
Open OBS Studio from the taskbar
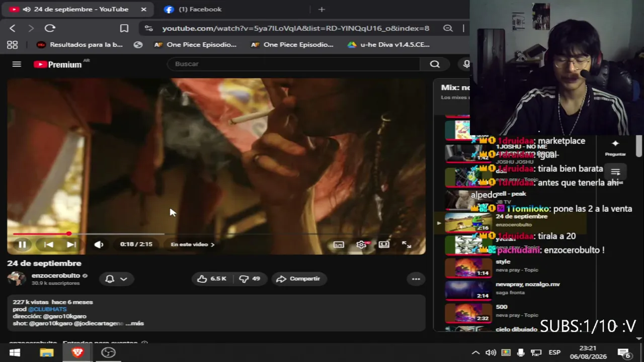click(108, 352)
